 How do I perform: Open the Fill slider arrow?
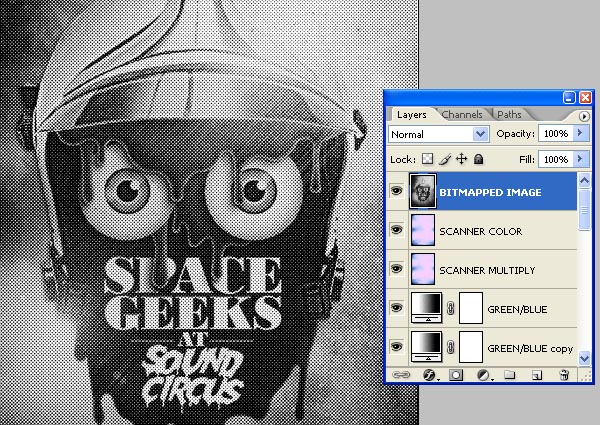[x=580, y=159]
